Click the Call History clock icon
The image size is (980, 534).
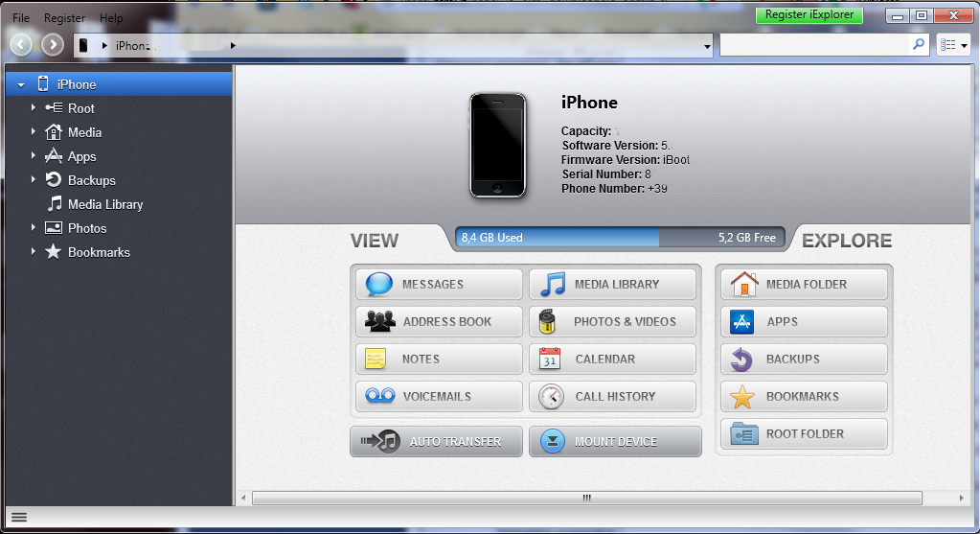coord(551,397)
